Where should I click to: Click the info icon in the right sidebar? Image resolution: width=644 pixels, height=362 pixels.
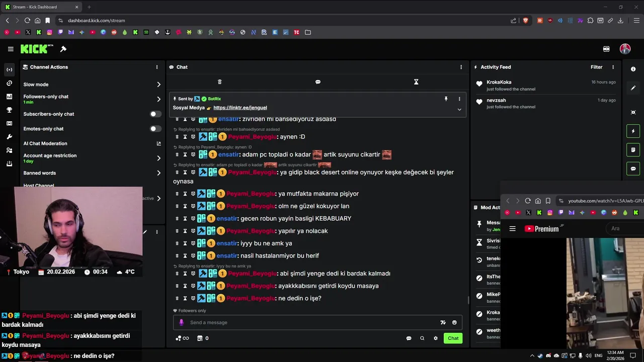coord(633,69)
